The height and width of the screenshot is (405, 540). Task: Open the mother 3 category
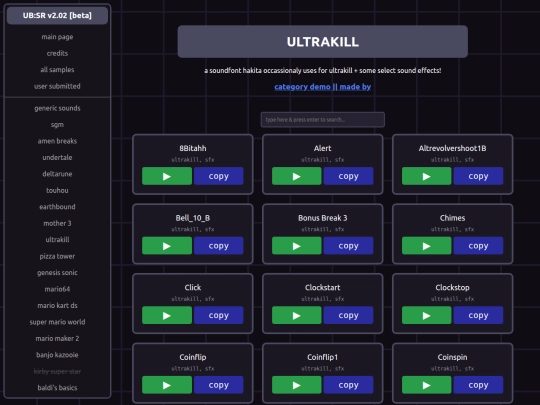[57, 223]
